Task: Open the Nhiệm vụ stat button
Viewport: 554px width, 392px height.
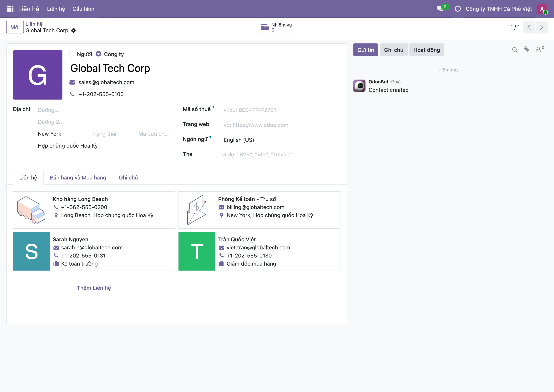Action: 277,27
